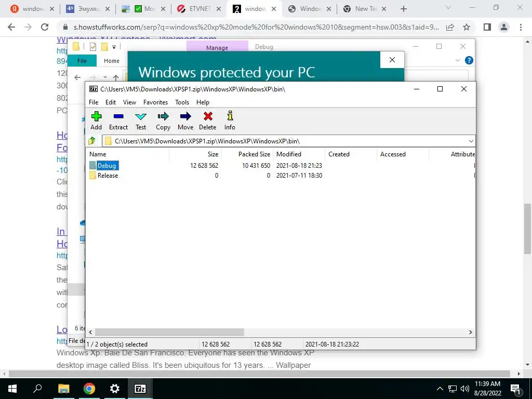
Task: Toggle Chrome side panel icon
Action: [487, 27]
